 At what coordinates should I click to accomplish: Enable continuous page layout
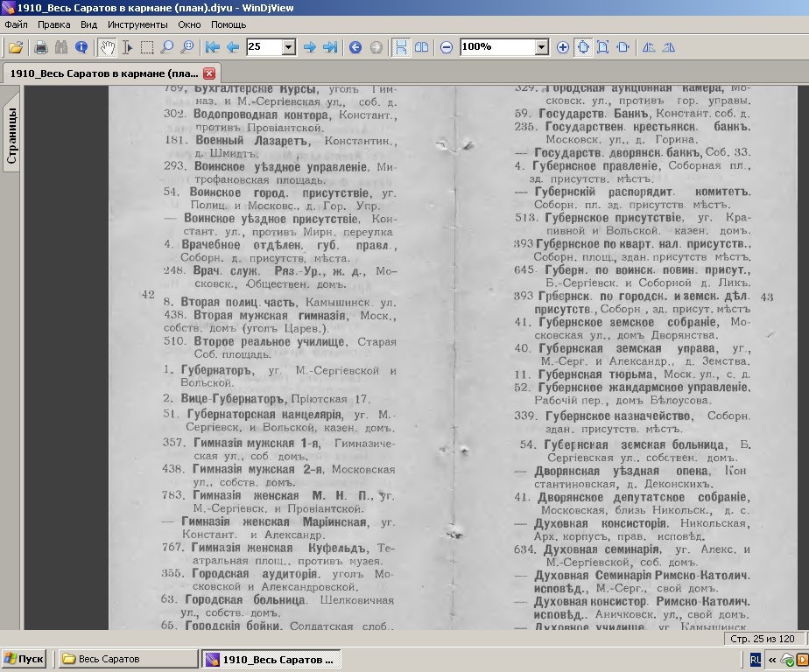[400, 47]
